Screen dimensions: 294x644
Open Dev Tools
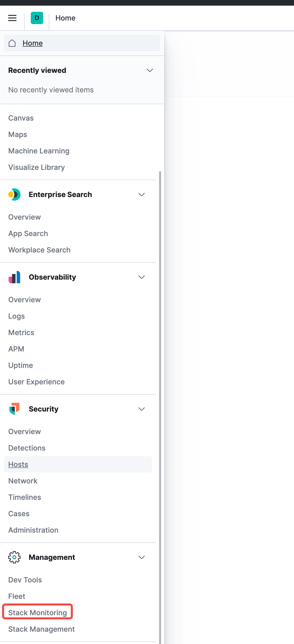(x=25, y=580)
